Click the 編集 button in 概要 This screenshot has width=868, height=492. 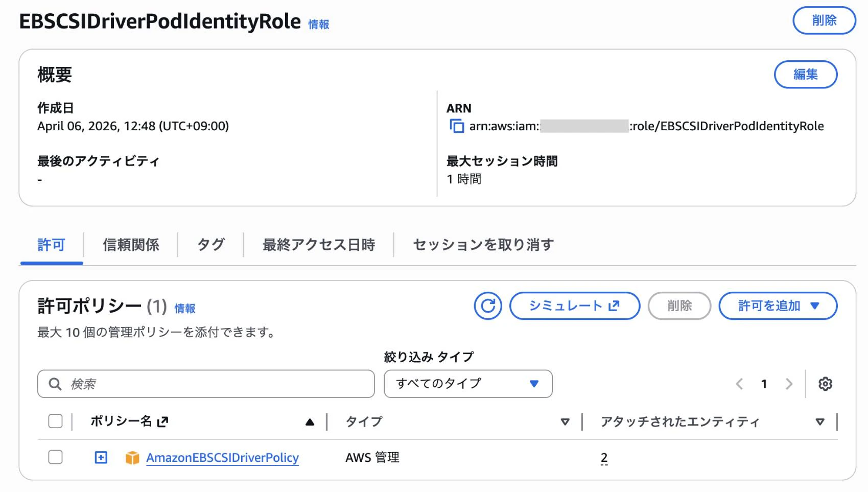pyautogui.click(x=806, y=75)
